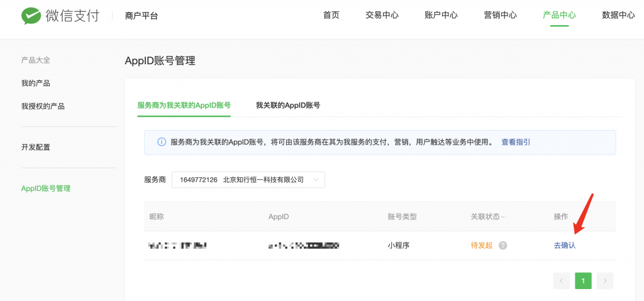Image resolution: width=644 pixels, height=301 pixels.
Task: Click the next page arrow in pagination
Action: 605,281
